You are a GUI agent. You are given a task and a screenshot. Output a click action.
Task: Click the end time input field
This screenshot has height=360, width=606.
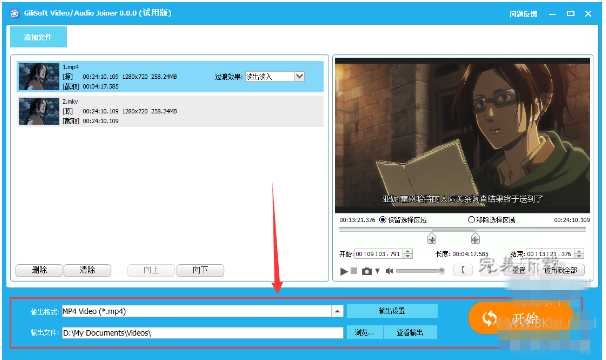click(550, 254)
